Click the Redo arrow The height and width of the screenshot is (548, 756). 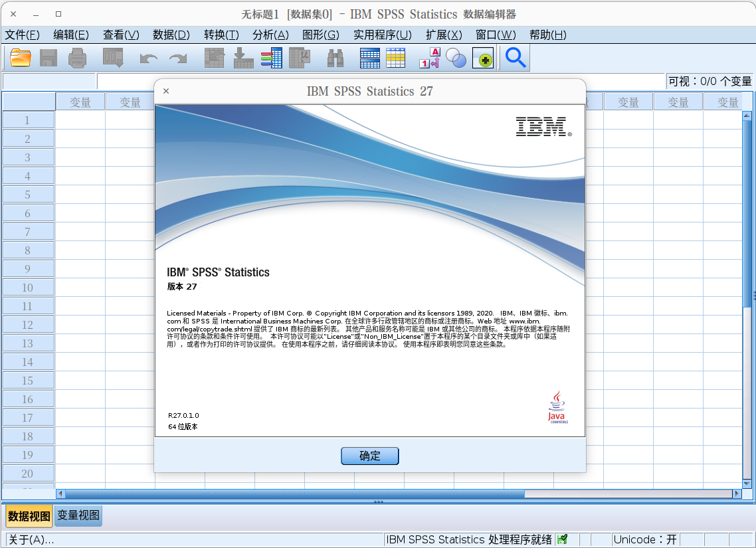[x=179, y=58]
